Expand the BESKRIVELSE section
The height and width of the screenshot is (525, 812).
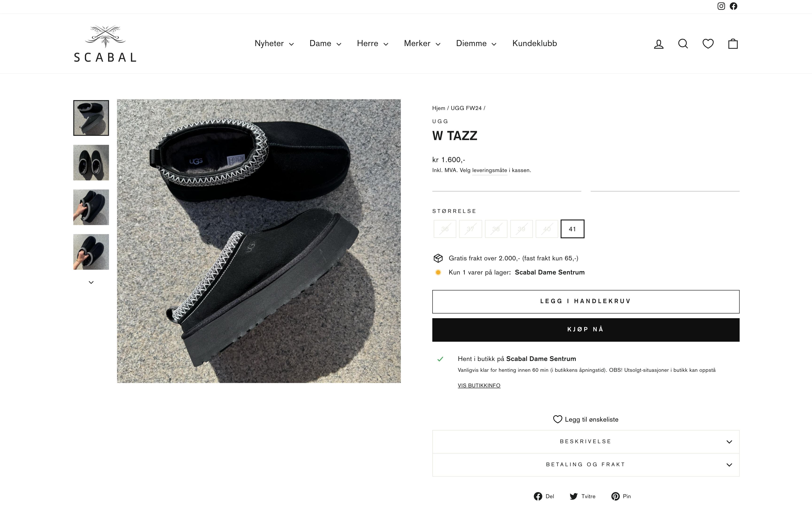(585, 441)
